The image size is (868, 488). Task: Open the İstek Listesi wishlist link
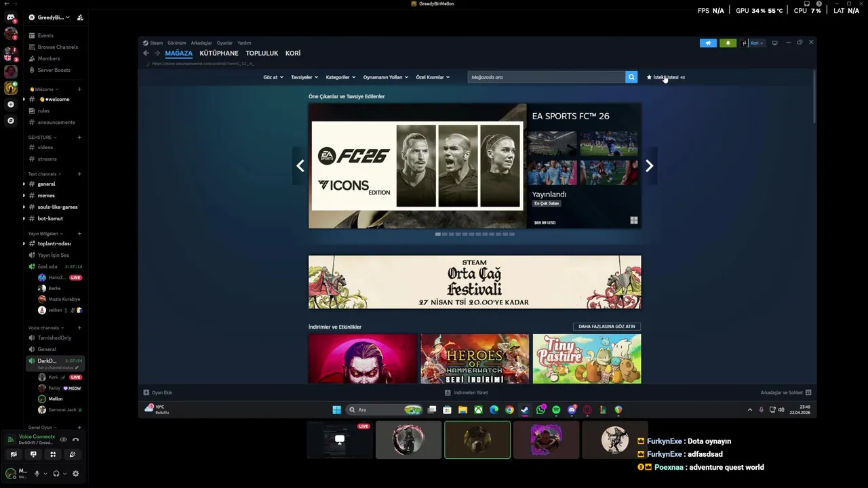click(665, 77)
